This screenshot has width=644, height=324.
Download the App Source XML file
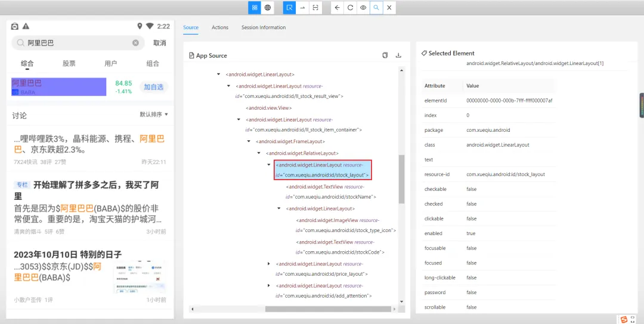click(398, 55)
